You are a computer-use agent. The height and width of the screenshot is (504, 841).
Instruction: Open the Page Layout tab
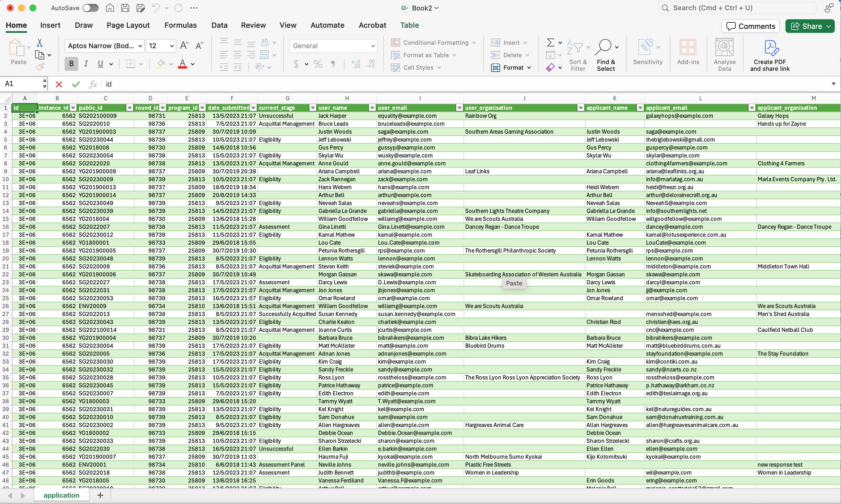click(128, 25)
